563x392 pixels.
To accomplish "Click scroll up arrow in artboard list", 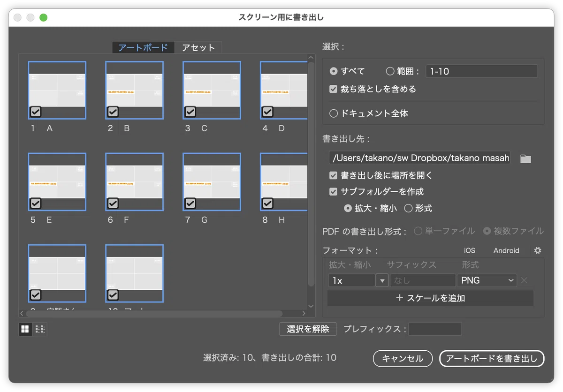I will click(x=311, y=58).
